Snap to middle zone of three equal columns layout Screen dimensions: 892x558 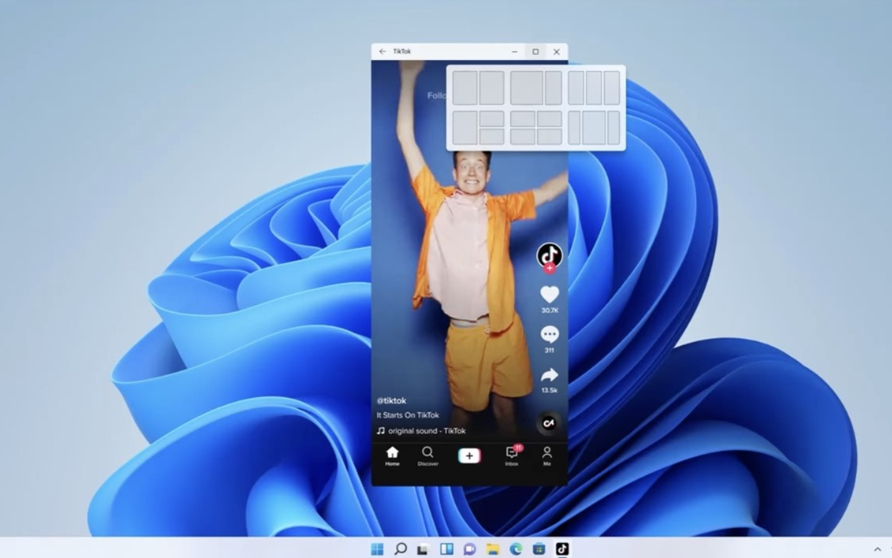(594, 88)
